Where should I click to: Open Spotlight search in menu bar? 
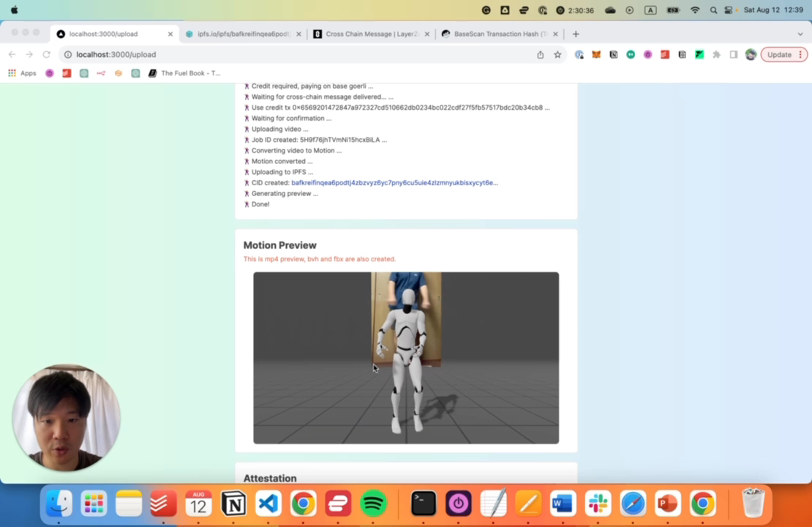(713, 10)
